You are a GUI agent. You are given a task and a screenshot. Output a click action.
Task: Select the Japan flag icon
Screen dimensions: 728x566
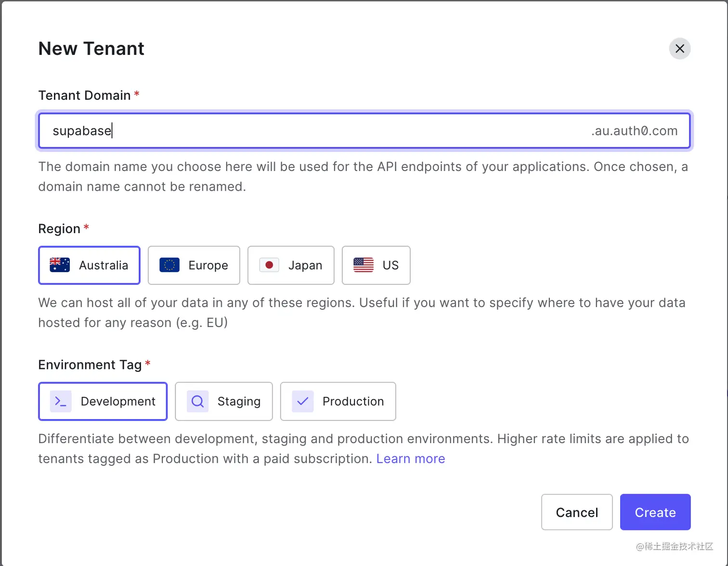[269, 265]
